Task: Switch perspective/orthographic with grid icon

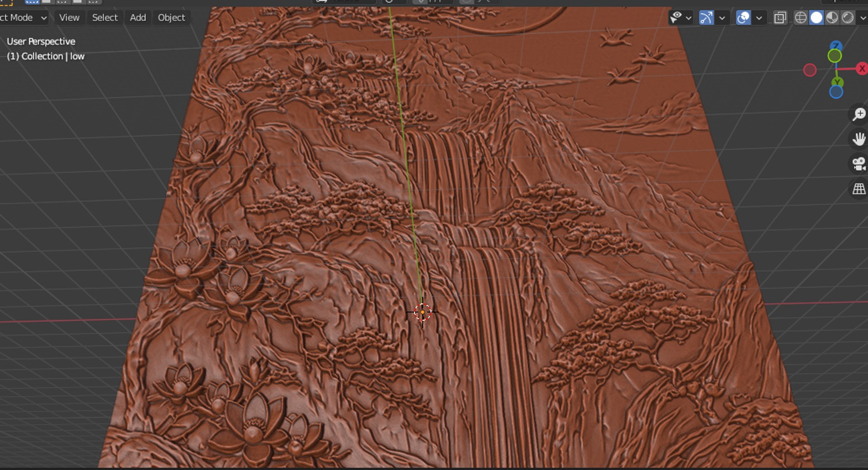Action: pos(859,189)
